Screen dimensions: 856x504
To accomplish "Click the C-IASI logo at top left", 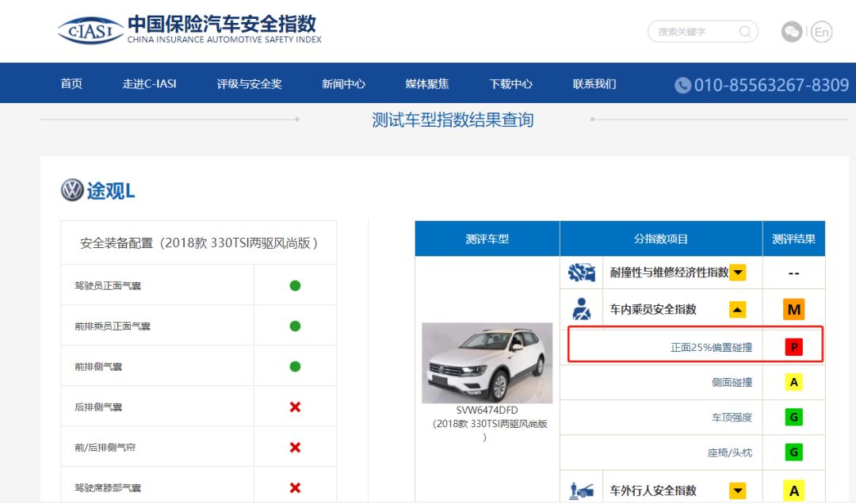I will pos(90,30).
